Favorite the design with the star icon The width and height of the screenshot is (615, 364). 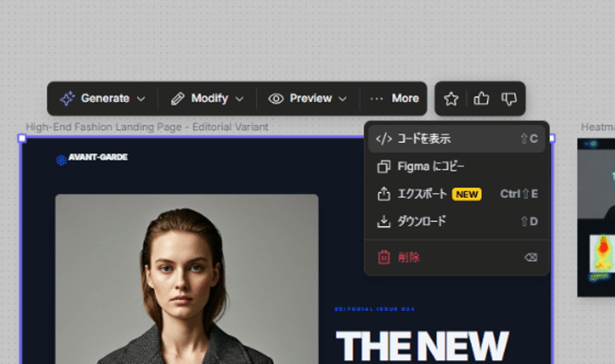(x=451, y=99)
